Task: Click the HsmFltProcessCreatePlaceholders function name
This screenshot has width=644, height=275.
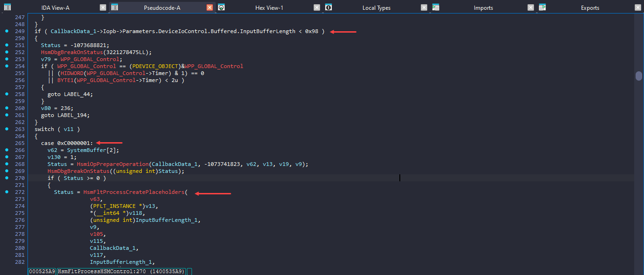Action: 134,192
